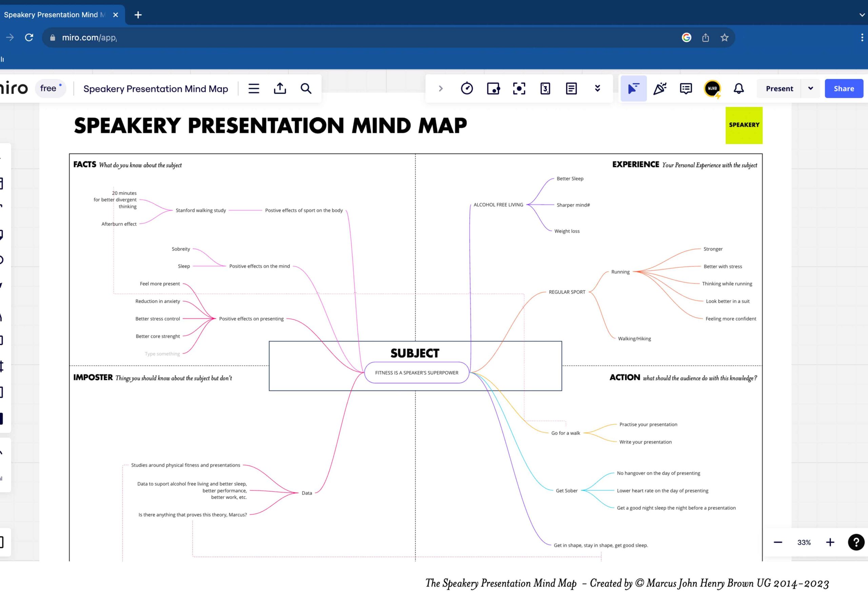Send a celebration reaction
868x614 pixels.
pyautogui.click(x=660, y=88)
